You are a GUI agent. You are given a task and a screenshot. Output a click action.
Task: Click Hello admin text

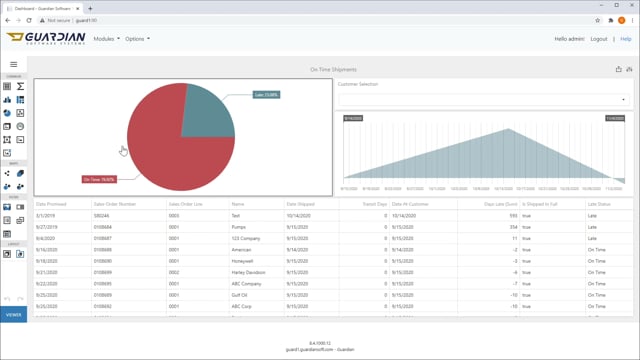[x=569, y=39]
